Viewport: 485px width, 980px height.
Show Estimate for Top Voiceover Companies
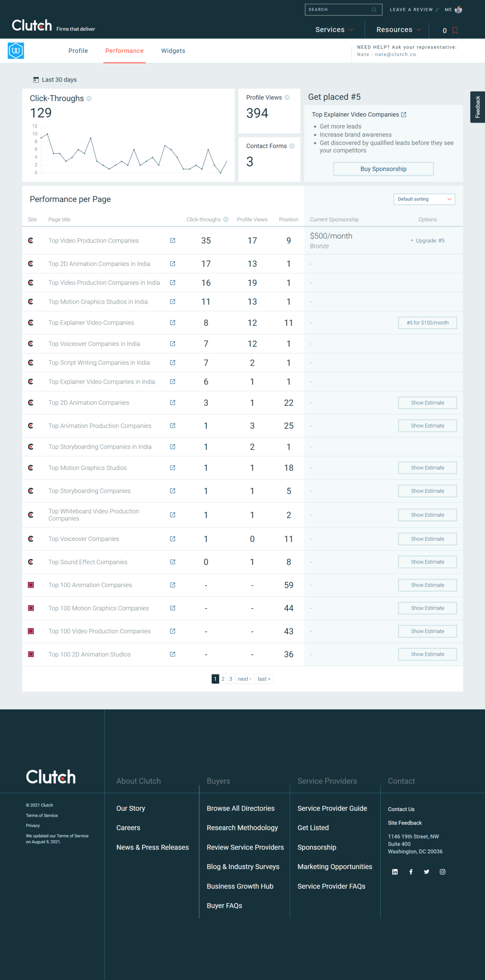tap(427, 539)
